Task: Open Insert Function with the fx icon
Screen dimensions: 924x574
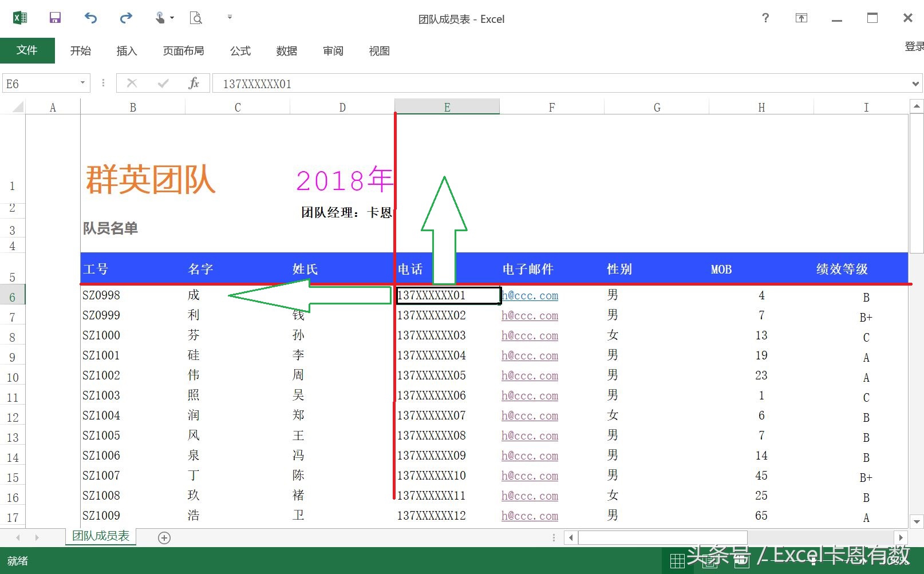Action: (194, 83)
